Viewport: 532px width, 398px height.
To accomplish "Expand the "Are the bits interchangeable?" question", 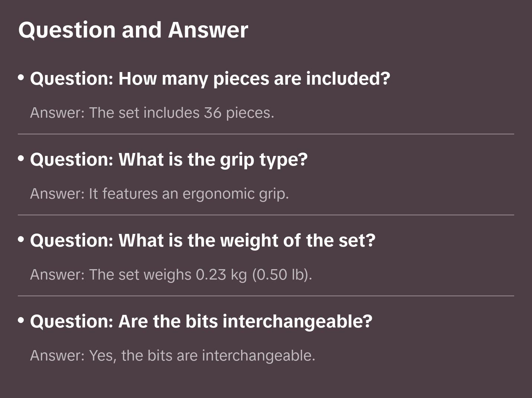I will (201, 322).
